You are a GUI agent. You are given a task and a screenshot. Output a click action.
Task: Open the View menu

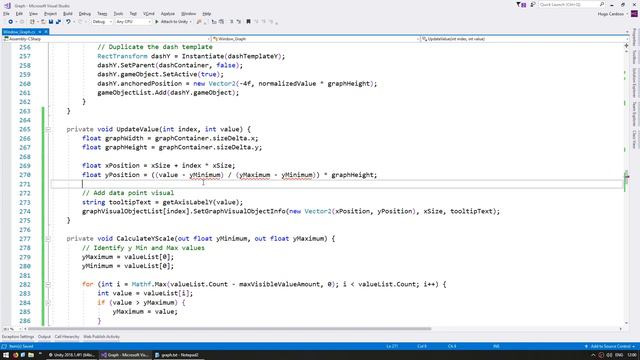click(x=33, y=14)
